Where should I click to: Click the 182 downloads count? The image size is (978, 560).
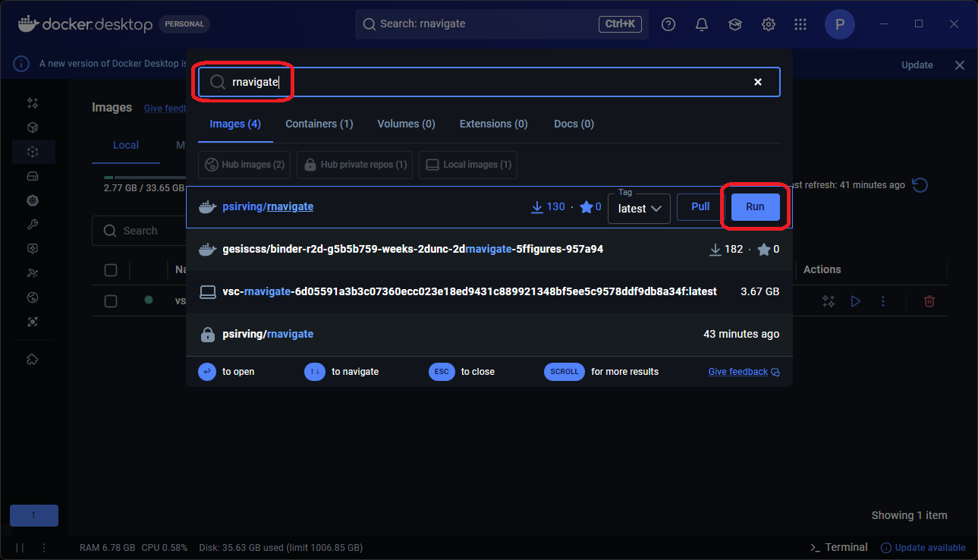pos(726,249)
